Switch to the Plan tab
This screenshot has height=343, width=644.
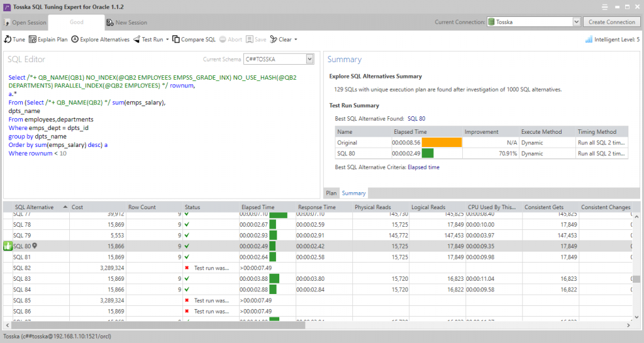tap(331, 193)
